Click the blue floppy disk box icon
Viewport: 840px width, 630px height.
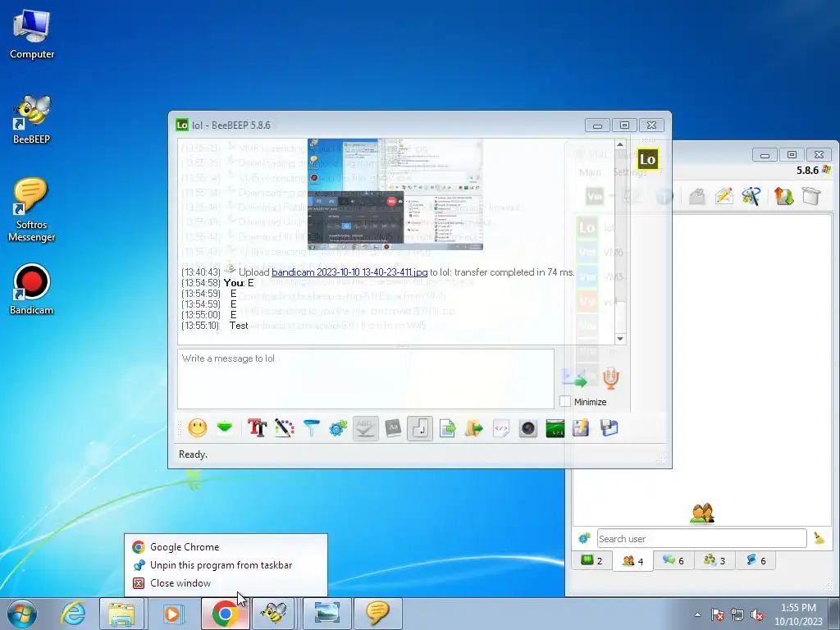coord(609,428)
